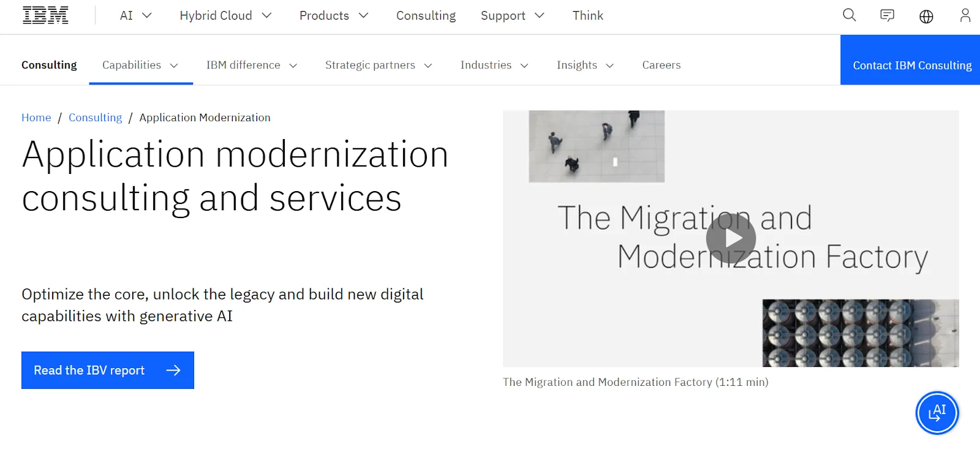
Task: Go to Think in top navigation
Action: [x=587, y=16]
